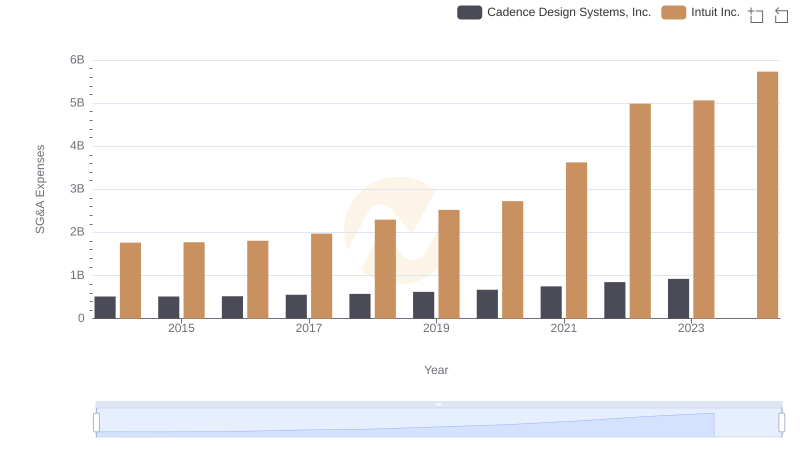This screenshot has height=461, width=800.
Task: Click the Cadence bar for 2021
Action: coord(551,302)
